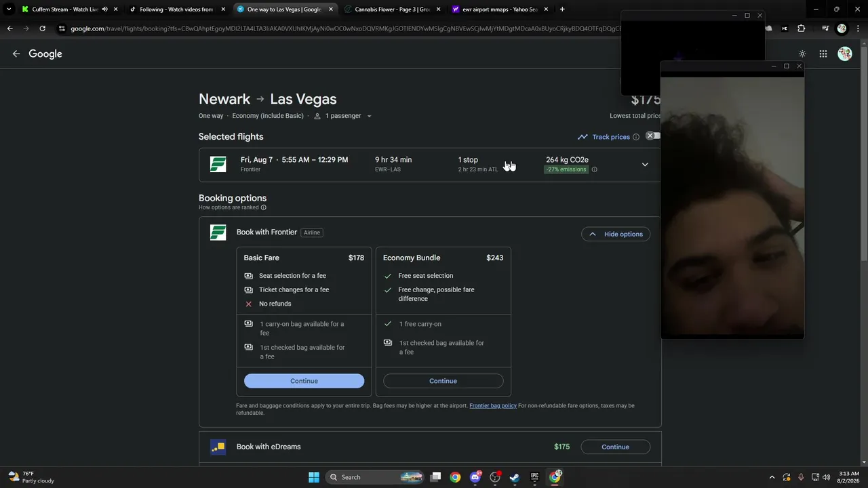The height and width of the screenshot is (488, 868).
Task: Open Steam from the taskbar
Action: pyautogui.click(x=515, y=477)
